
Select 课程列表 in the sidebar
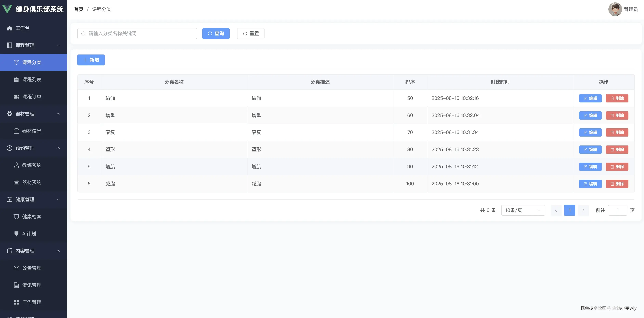pos(31,80)
